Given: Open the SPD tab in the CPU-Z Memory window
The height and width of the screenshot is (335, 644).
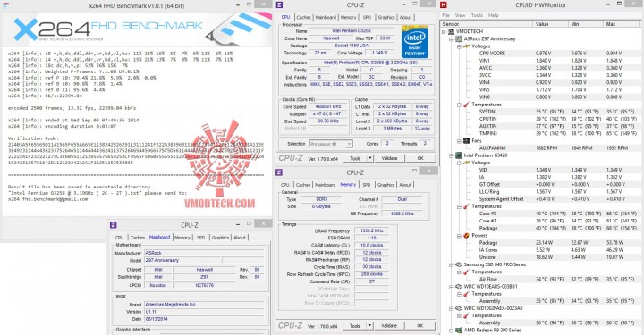Looking at the screenshot, I should [x=367, y=185].
